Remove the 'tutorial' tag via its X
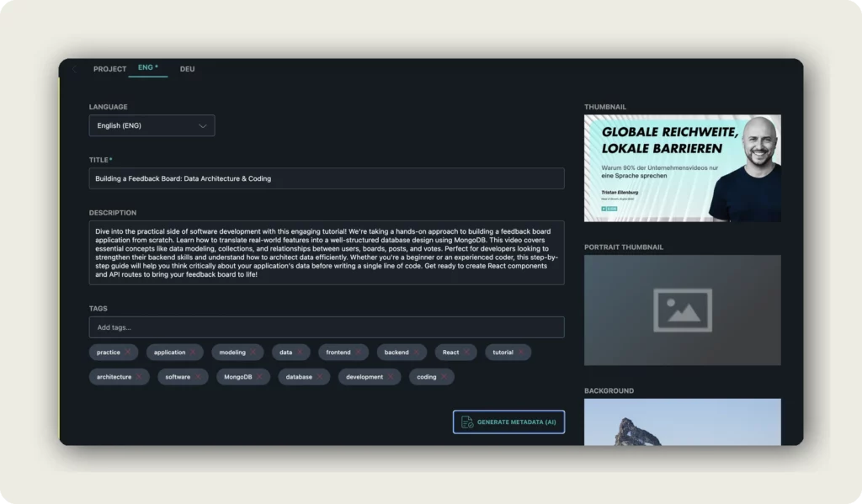The height and width of the screenshot is (504, 862). tap(520, 353)
